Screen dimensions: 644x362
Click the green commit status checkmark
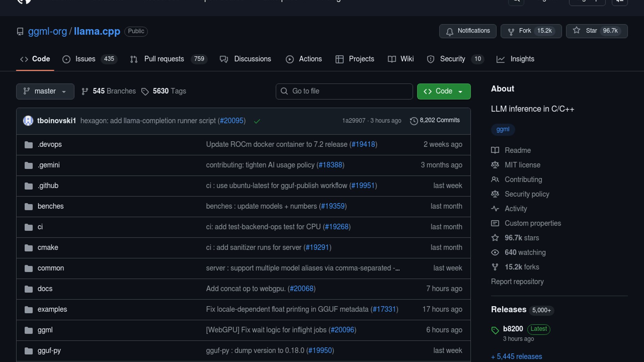pos(257,121)
